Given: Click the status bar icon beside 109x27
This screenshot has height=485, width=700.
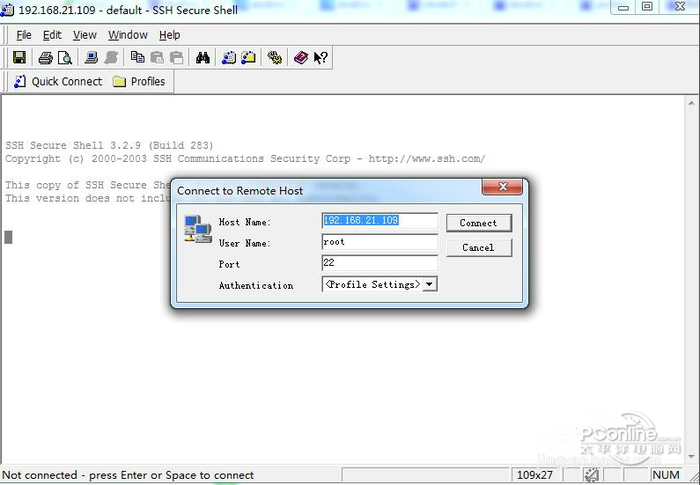Looking at the screenshot, I should tap(592, 475).
